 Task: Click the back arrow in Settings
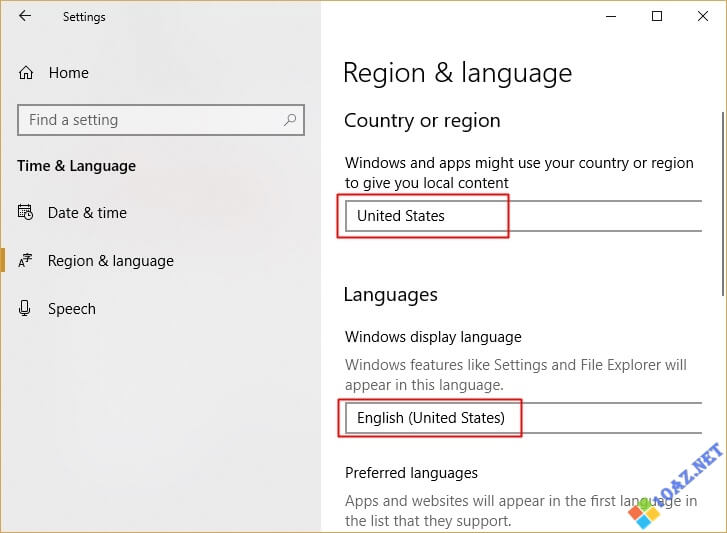point(25,16)
